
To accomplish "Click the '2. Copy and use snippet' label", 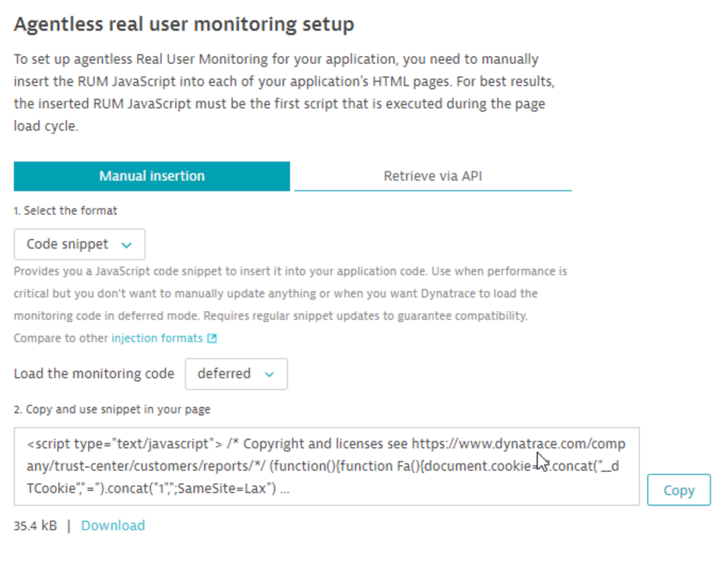I will [112, 409].
